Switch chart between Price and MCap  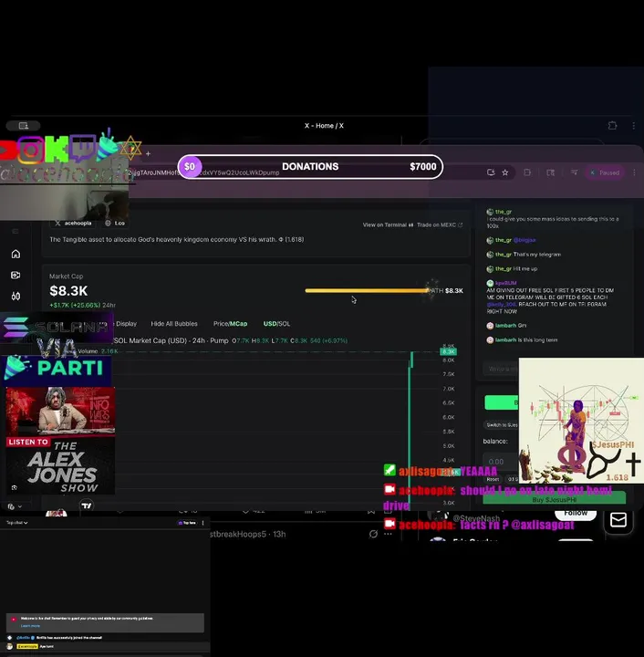click(x=230, y=323)
